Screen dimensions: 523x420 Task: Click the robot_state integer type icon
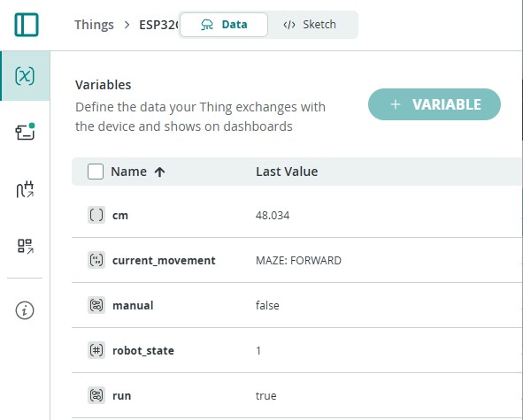[96, 350]
